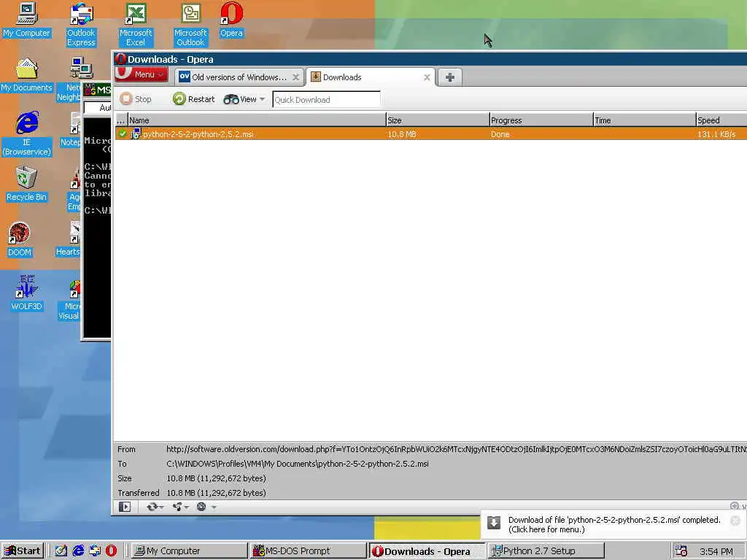Open the Opera Unite dropdown
This screenshot has width=747, height=560.
[181, 507]
